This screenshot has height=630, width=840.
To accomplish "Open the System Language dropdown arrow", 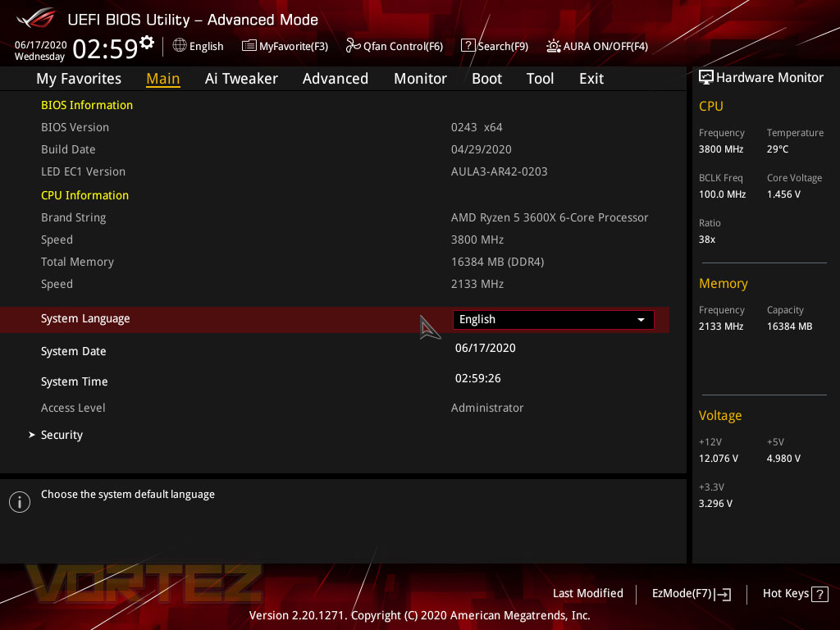I will tap(641, 320).
